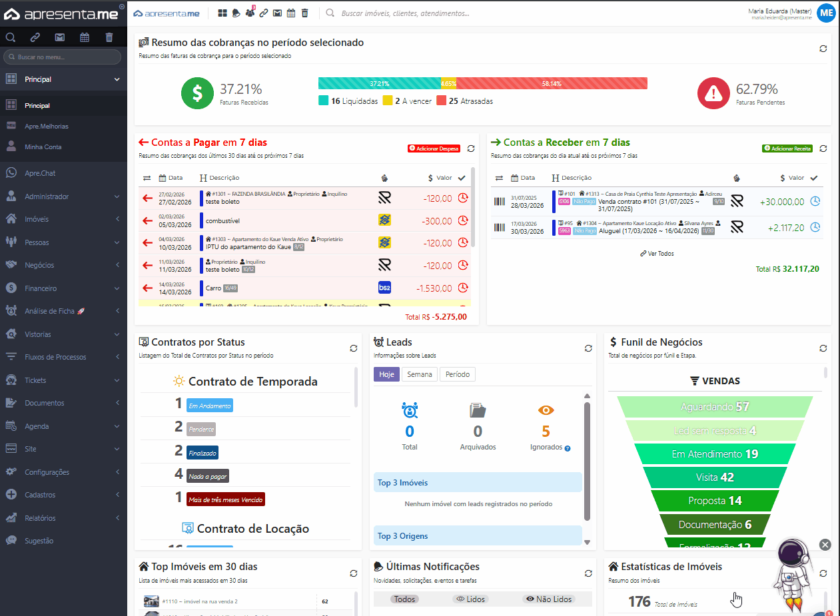Click the red Atrasadas segment of the progress bar
Viewport: 840px width, 616px height.
[552, 84]
